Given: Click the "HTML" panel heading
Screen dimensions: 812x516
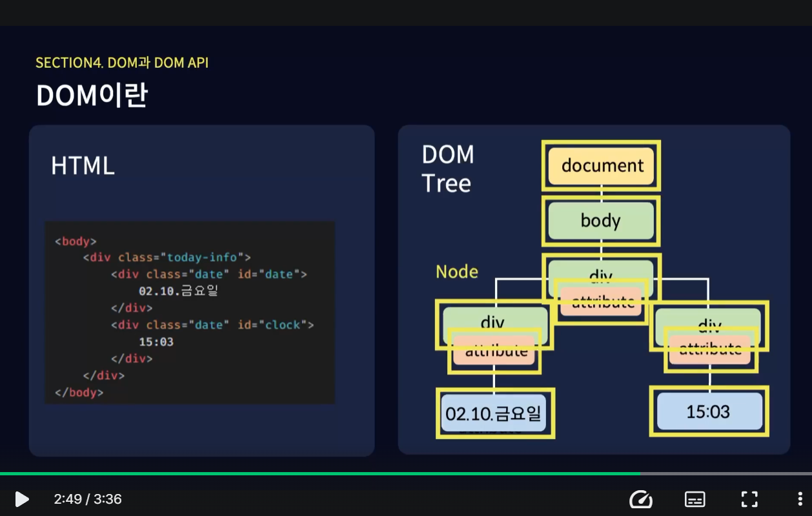Looking at the screenshot, I should pos(83,166).
